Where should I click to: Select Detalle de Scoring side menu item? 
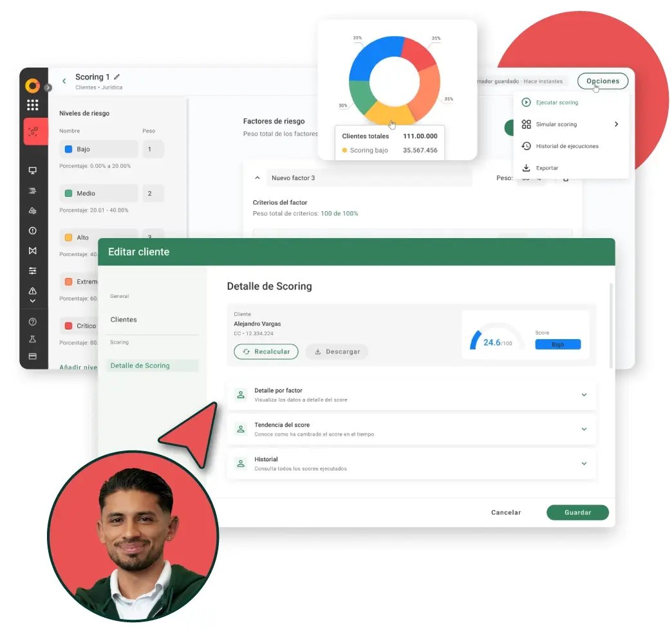pyautogui.click(x=152, y=366)
